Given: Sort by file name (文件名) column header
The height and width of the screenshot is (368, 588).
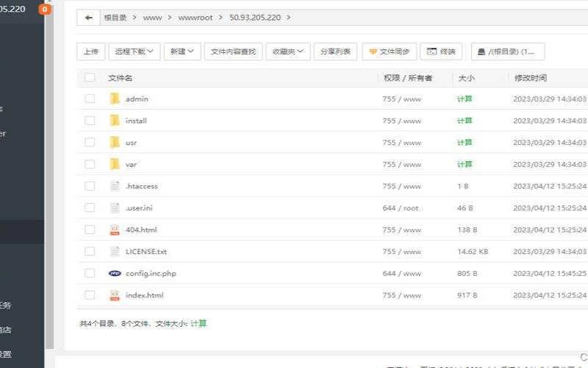Looking at the screenshot, I should [120, 77].
